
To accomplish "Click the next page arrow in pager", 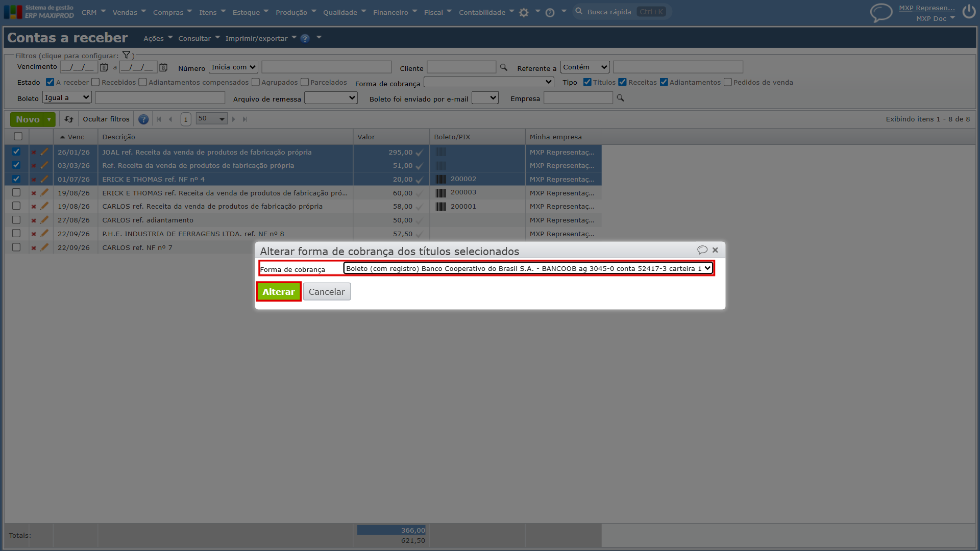I will 234,119.
